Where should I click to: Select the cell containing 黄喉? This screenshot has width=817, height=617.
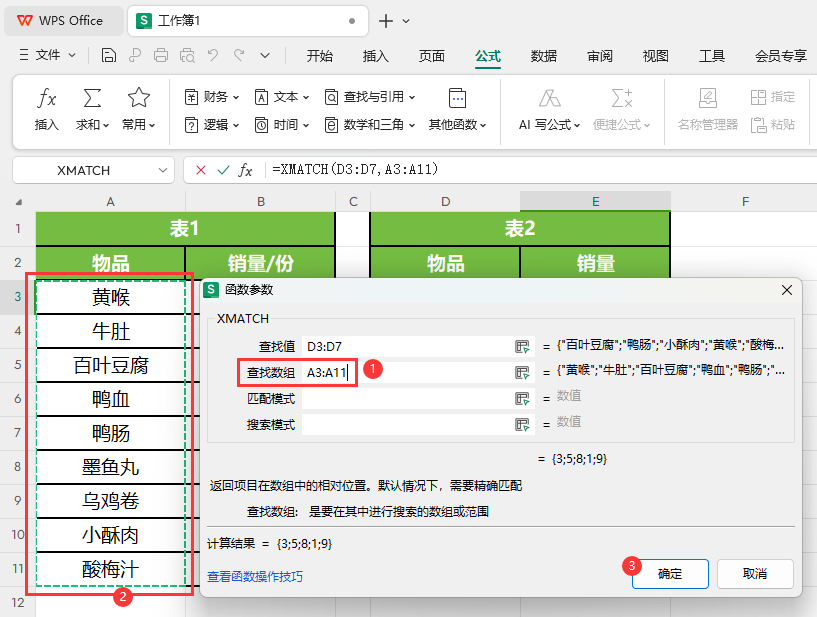point(110,297)
